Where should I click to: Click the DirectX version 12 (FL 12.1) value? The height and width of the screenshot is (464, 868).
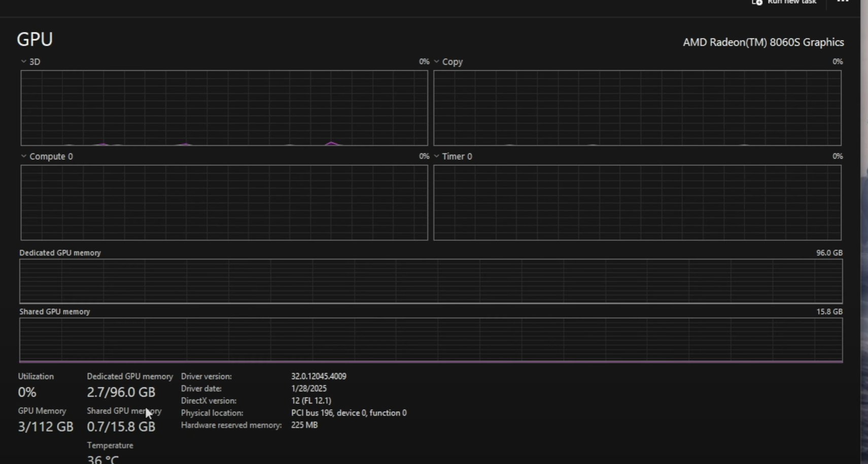pyautogui.click(x=311, y=401)
